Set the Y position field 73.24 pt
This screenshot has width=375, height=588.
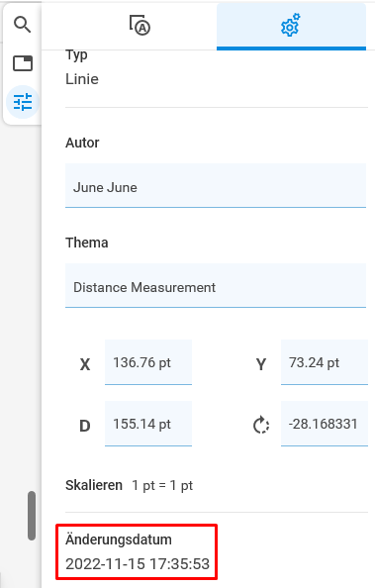(x=324, y=362)
